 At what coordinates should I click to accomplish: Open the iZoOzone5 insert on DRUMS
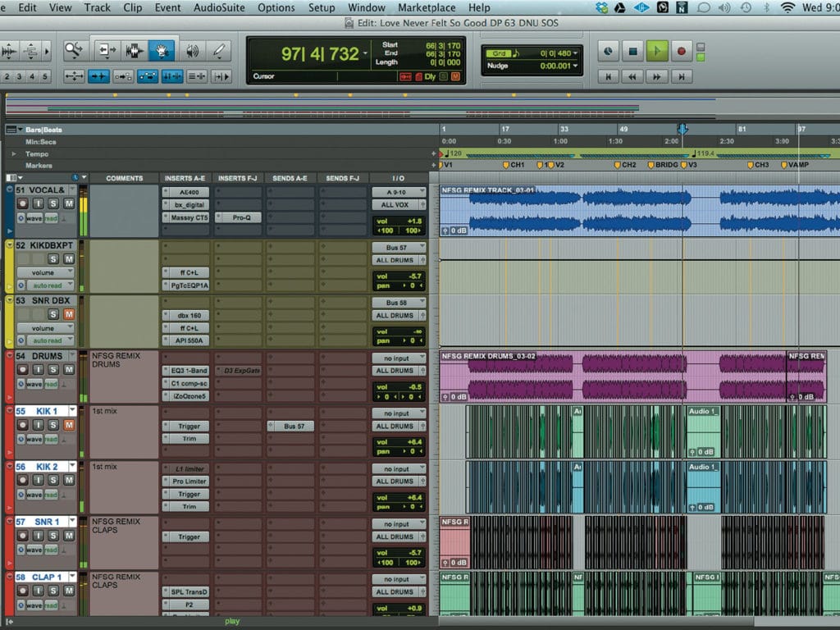coord(185,396)
